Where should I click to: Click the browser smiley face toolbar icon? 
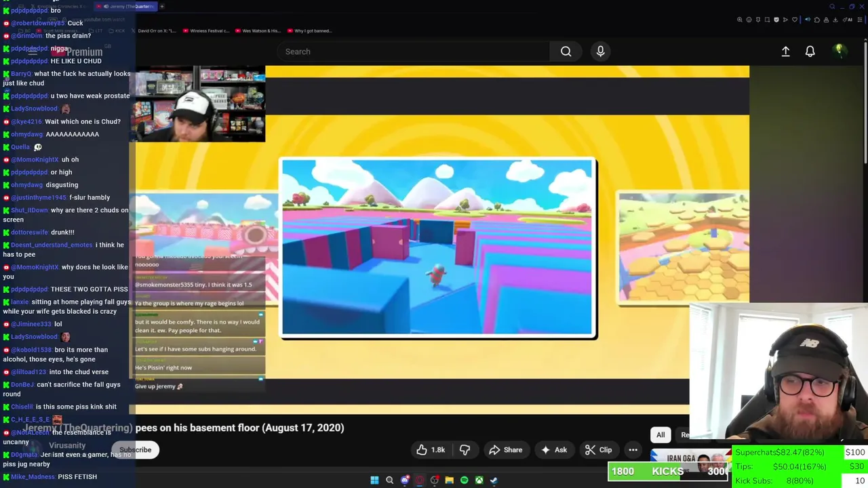tap(749, 20)
